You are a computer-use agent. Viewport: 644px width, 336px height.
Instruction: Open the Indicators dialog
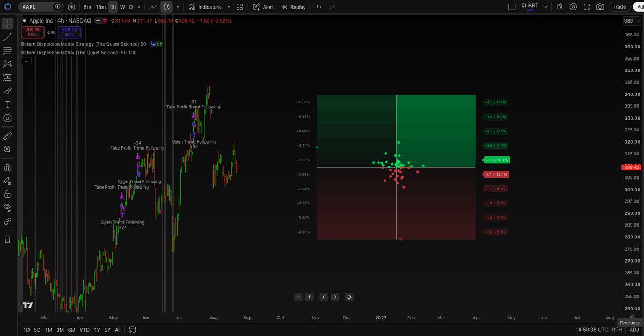click(205, 7)
